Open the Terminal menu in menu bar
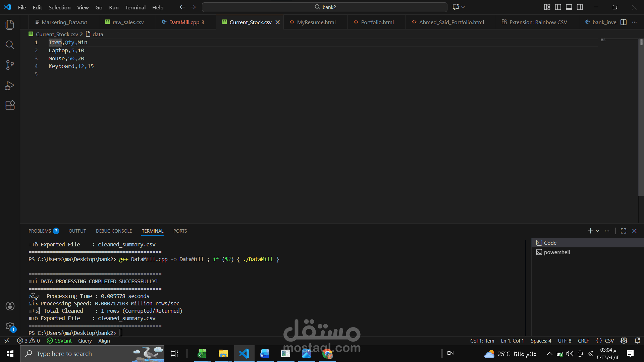Viewport: 644px width, 362px height. 135,7
